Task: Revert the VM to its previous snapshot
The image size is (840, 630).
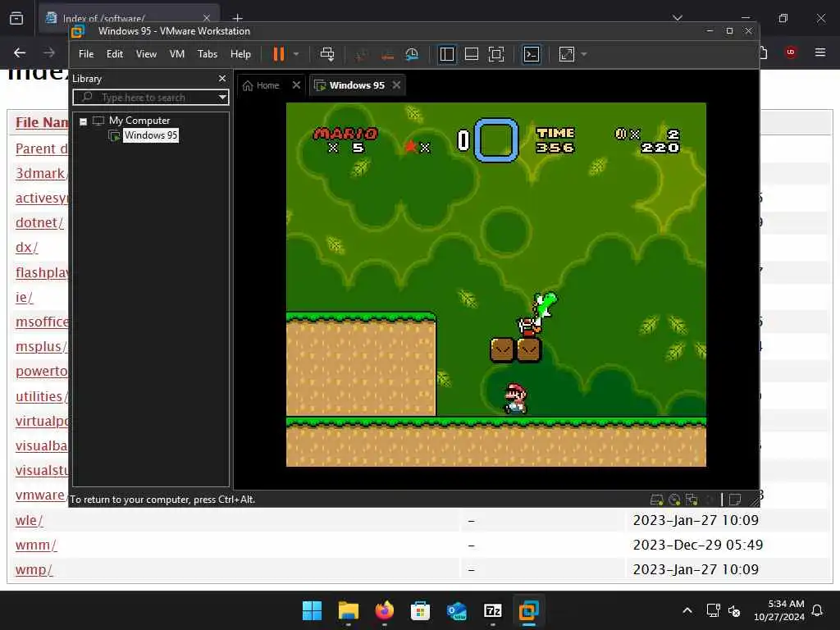Action: (x=387, y=54)
